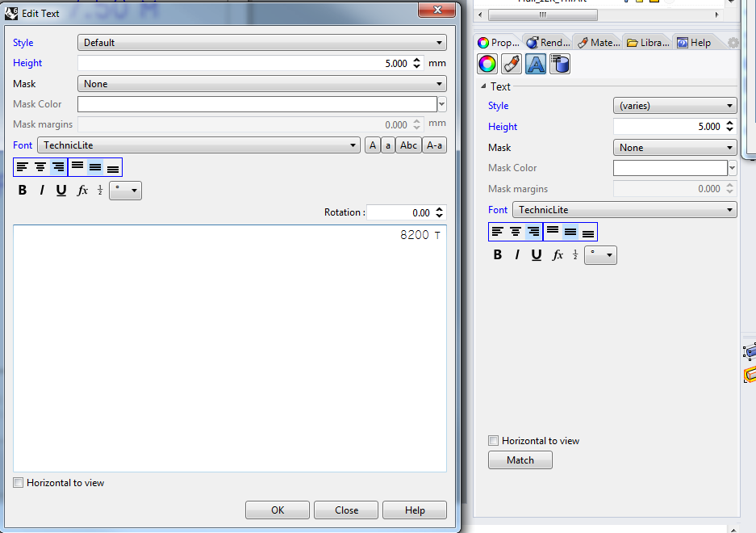Select the uppercase "A" case button

click(x=372, y=145)
